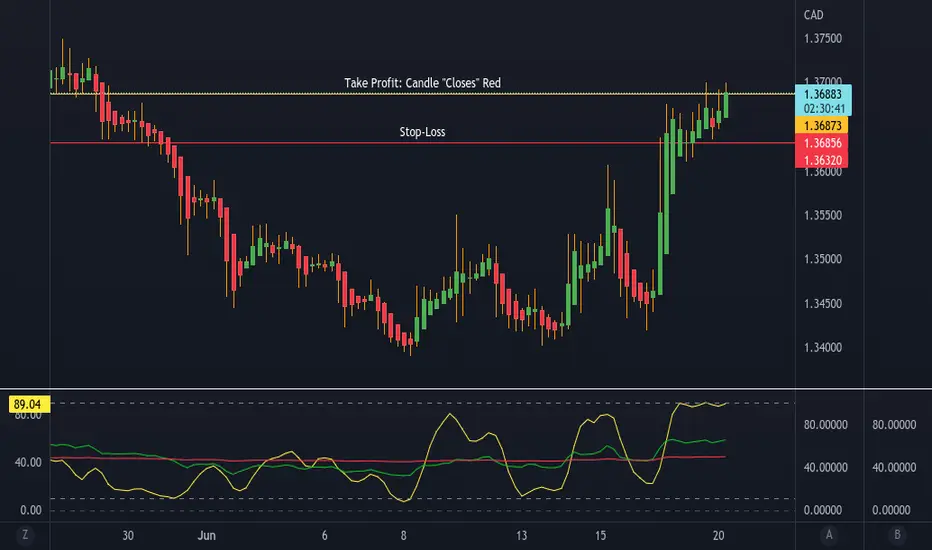
Task: Click the 20 date label on time axis
Action: [x=719, y=535]
